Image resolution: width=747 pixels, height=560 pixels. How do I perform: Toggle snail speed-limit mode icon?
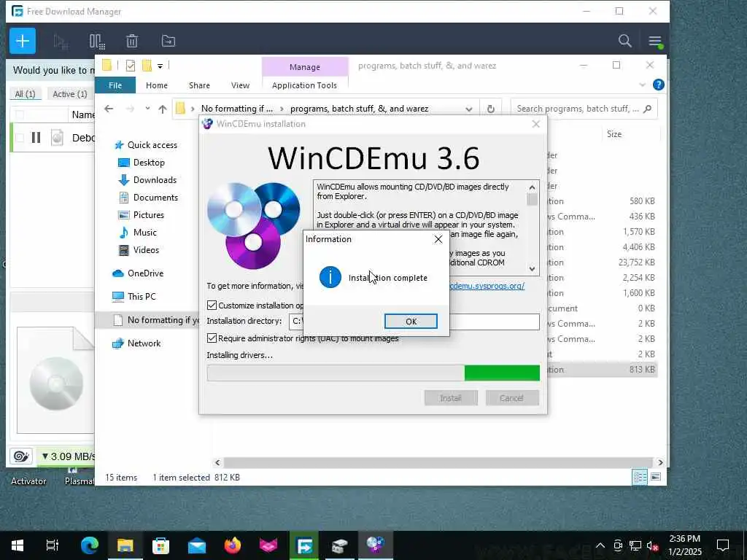click(21, 456)
